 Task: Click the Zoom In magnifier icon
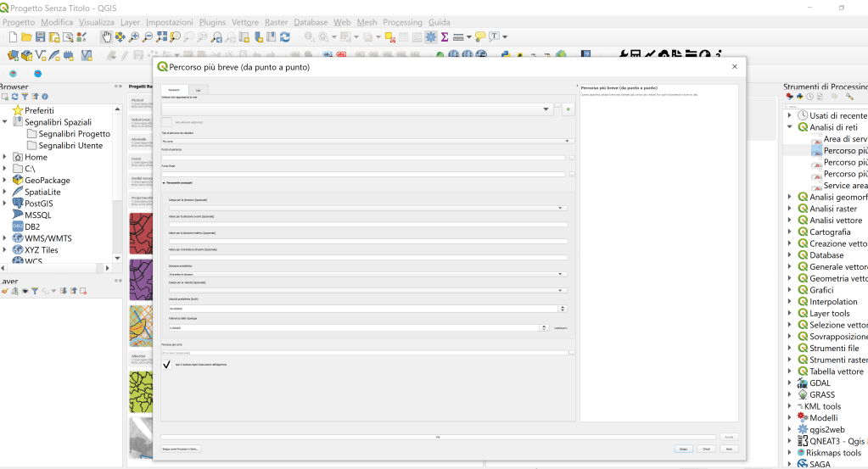pos(134,37)
